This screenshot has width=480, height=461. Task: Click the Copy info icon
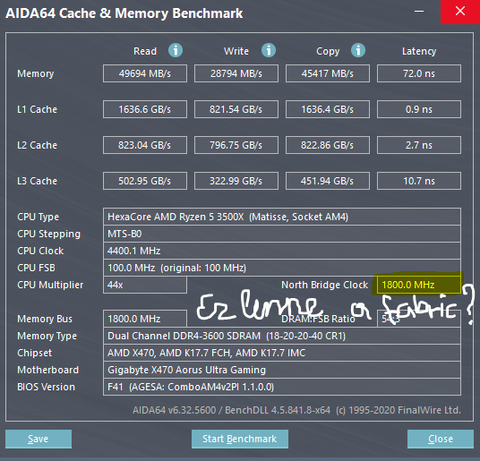pyautogui.click(x=358, y=51)
